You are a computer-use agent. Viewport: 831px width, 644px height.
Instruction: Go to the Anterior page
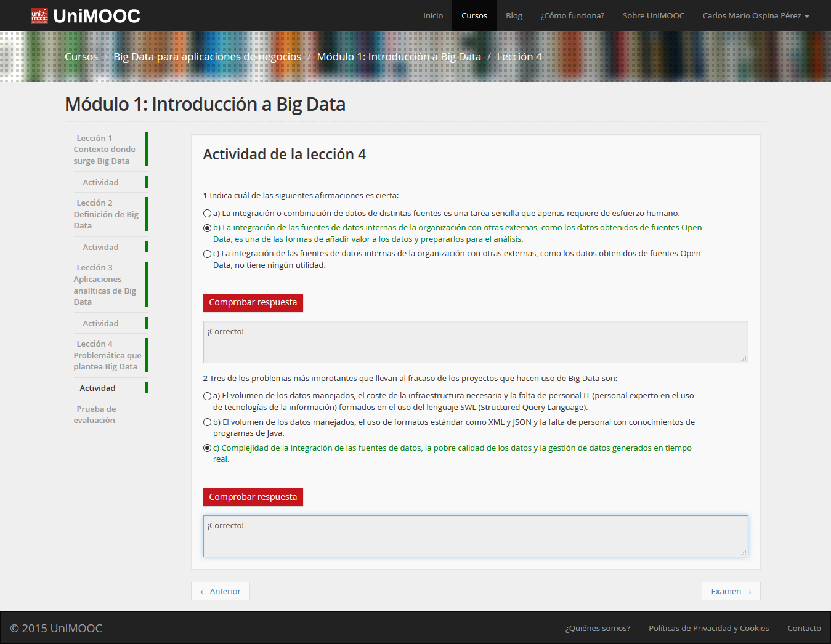pos(220,591)
